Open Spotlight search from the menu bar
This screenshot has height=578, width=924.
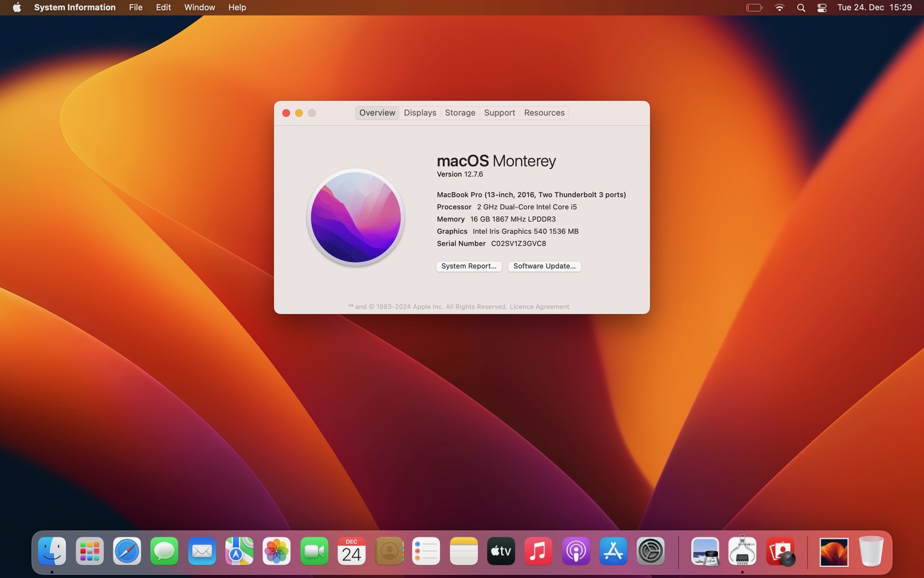pyautogui.click(x=801, y=8)
